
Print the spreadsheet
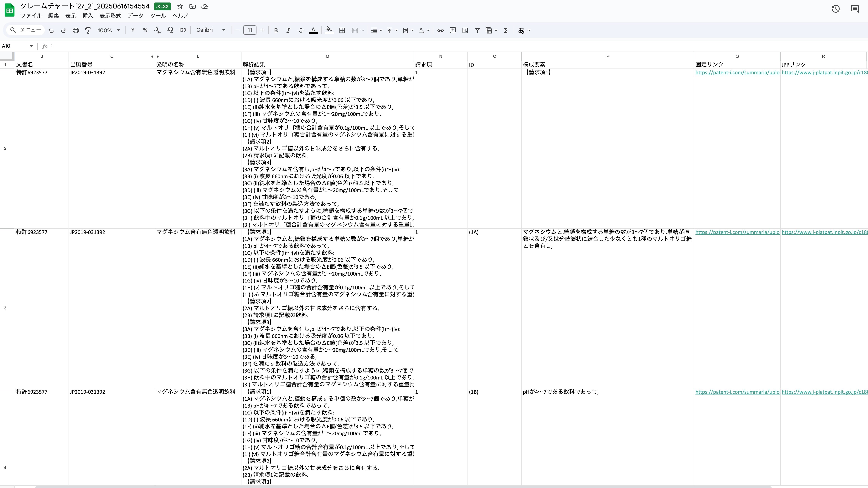tap(76, 30)
